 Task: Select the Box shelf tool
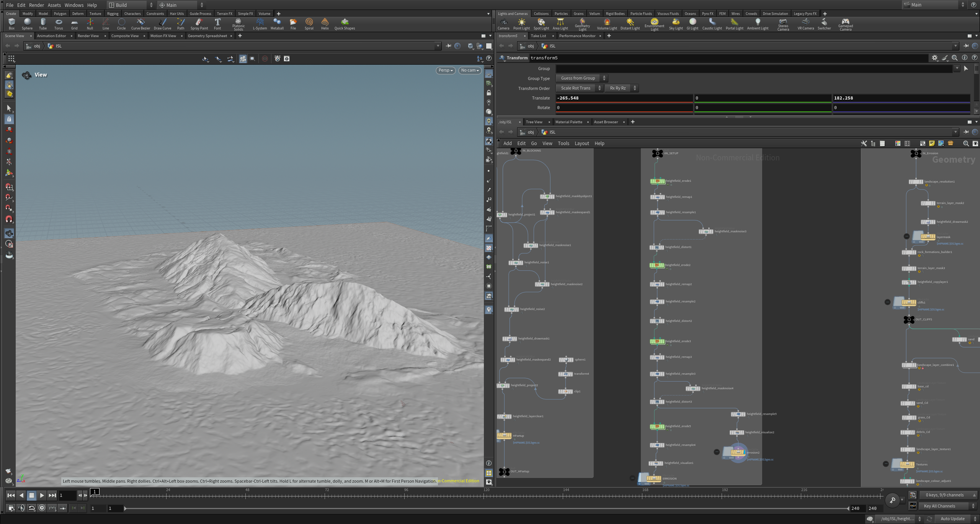(11, 24)
